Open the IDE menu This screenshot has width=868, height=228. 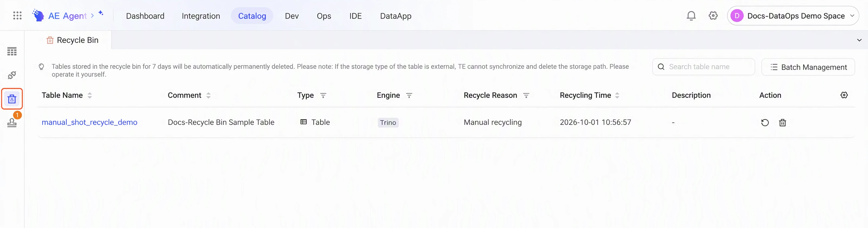point(356,16)
